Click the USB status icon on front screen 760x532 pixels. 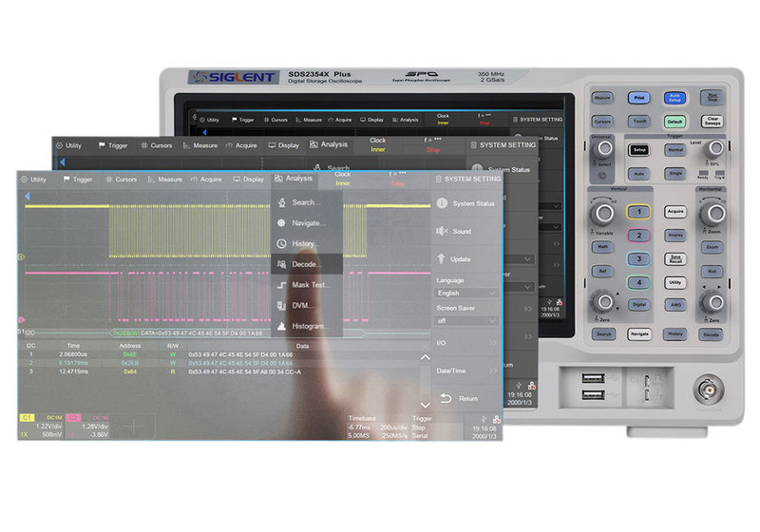pyautogui.click(x=484, y=419)
